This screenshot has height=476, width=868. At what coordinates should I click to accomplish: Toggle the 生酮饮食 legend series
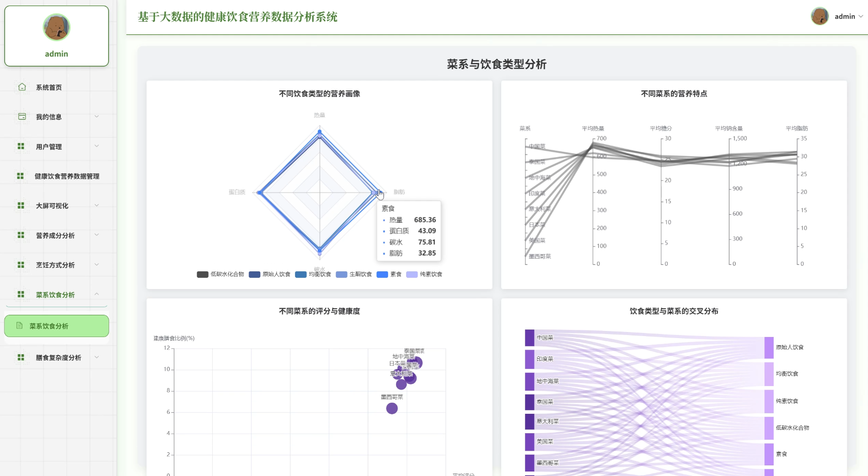pyautogui.click(x=354, y=274)
